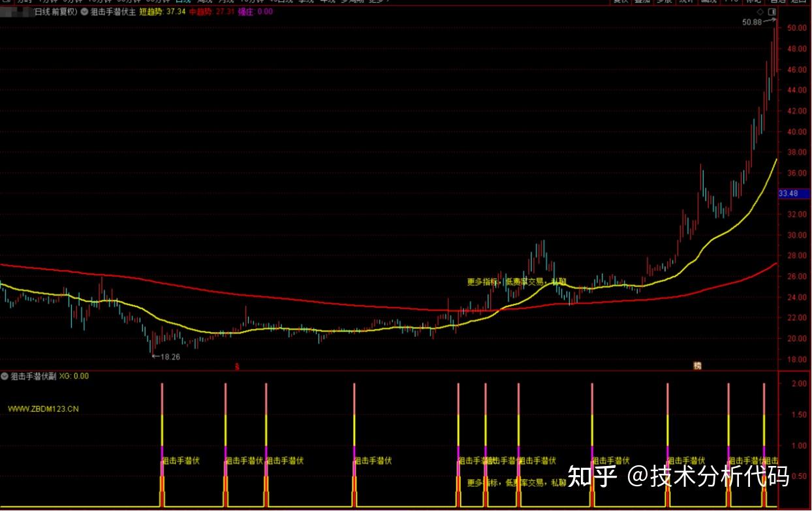Click the 50.88 highest price label

tap(752, 22)
